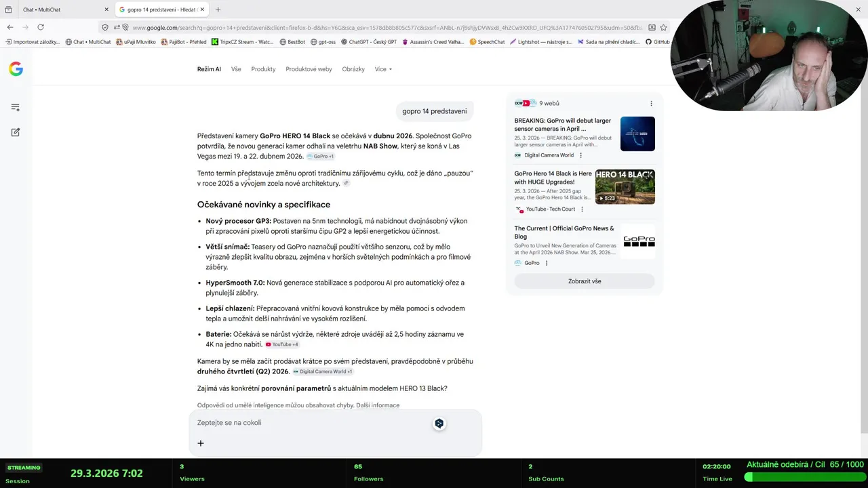This screenshot has height=488, width=868.
Task: Click the Google logo
Action: [x=16, y=69]
